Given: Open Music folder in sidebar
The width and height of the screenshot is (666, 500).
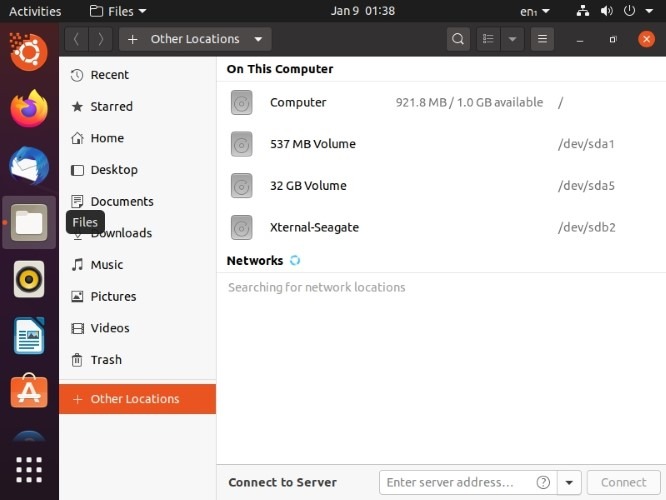Looking at the screenshot, I should point(137,265).
